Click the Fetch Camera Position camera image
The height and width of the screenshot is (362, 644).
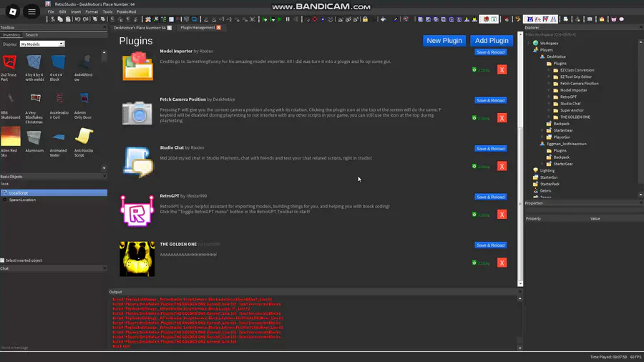[x=137, y=113]
